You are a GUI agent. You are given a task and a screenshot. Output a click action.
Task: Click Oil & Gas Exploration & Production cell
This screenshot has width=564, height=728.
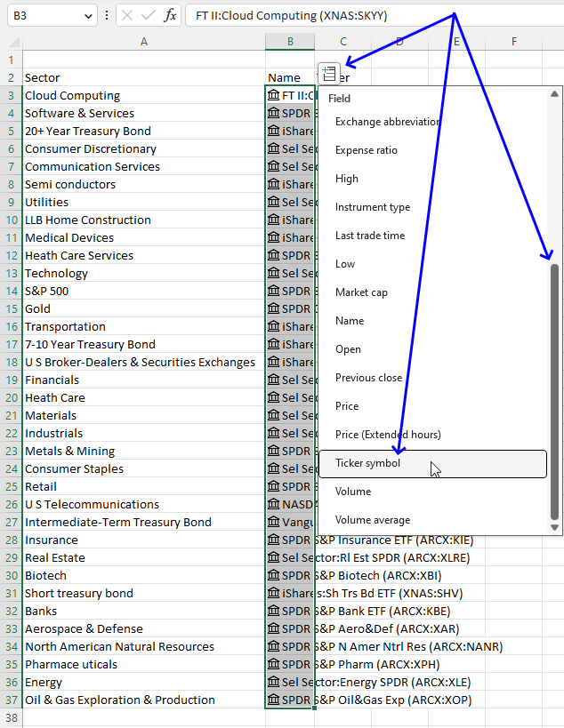143,700
